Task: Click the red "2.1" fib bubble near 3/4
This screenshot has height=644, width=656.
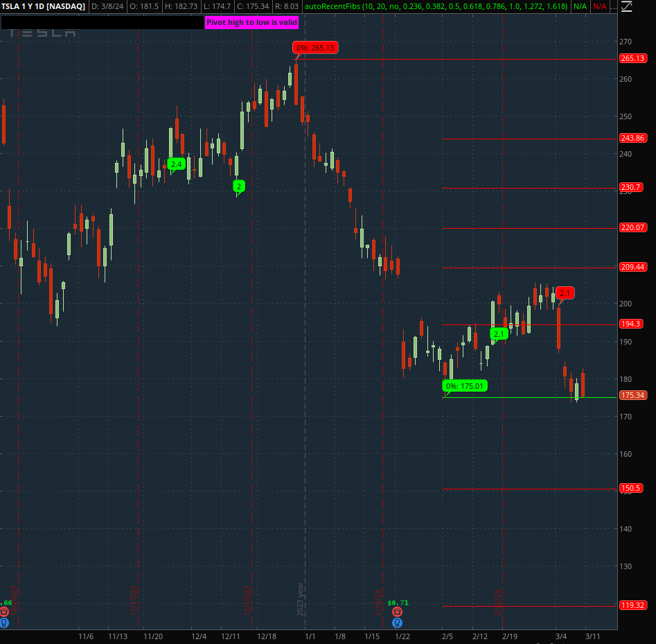Action: coord(564,293)
